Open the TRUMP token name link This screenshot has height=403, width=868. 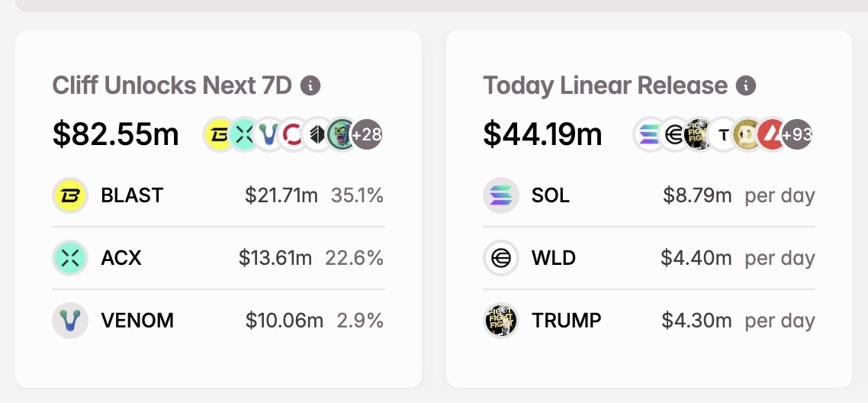tap(566, 321)
